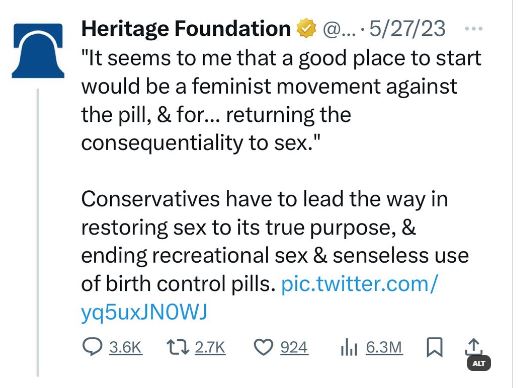Open the 2.7K reposts count
The width and height of the screenshot is (519, 388).
[x=210, y=347]
